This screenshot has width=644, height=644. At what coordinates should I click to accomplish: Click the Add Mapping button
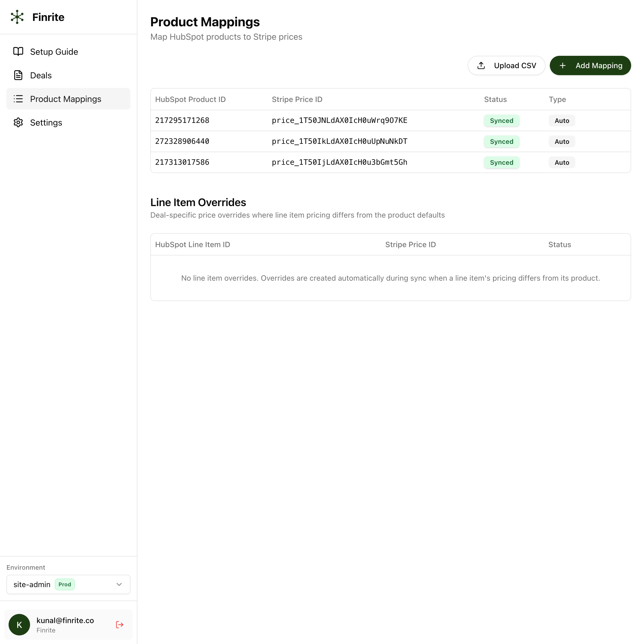point(590,65)
